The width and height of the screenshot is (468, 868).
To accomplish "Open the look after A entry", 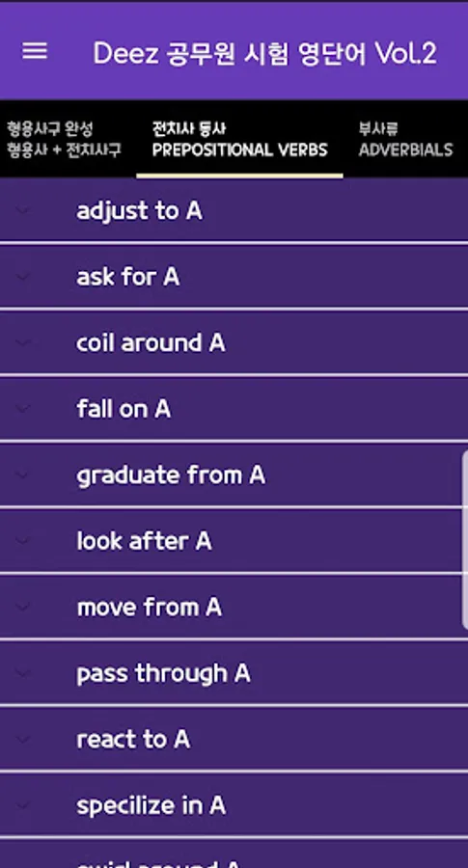I will coord(234,541).
